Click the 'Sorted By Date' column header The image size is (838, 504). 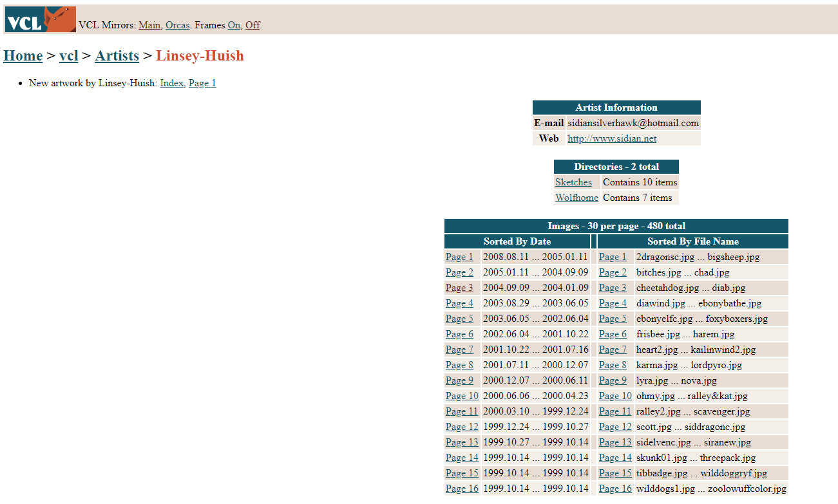click(x=517, y=241)
